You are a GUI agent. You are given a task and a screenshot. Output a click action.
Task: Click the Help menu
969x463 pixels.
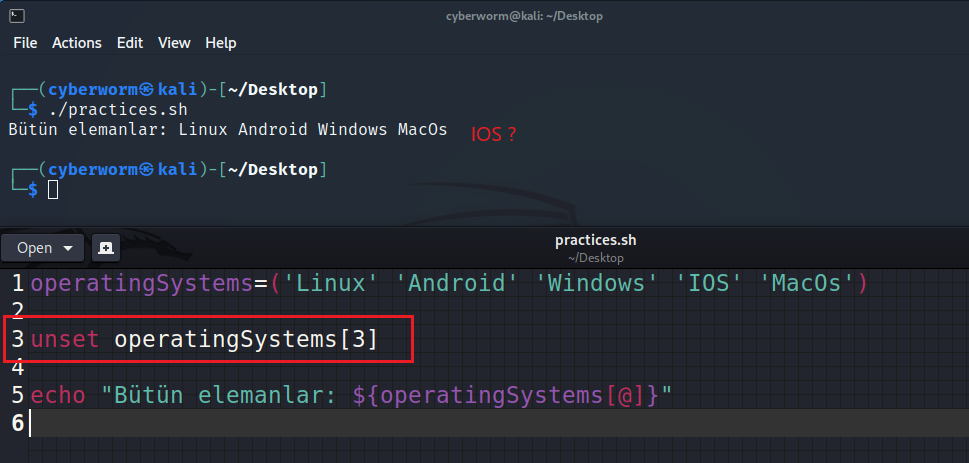click(221, 43)
